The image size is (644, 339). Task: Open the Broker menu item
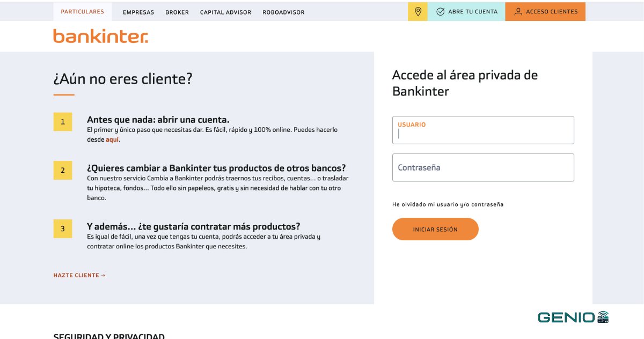pyautogui.click(x=177, y=12)
